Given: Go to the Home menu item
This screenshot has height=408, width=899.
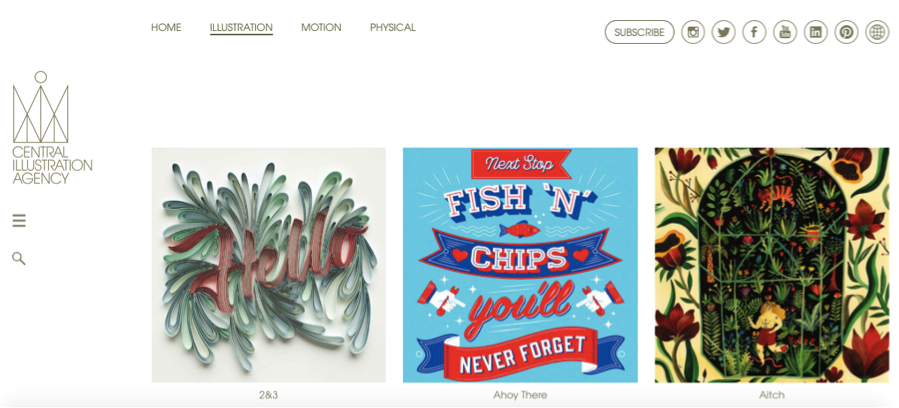Looking at the screenshot, I should tap(166, 28).
